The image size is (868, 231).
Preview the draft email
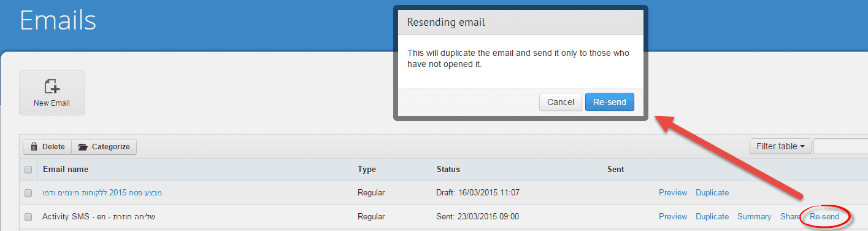point(673,193)
